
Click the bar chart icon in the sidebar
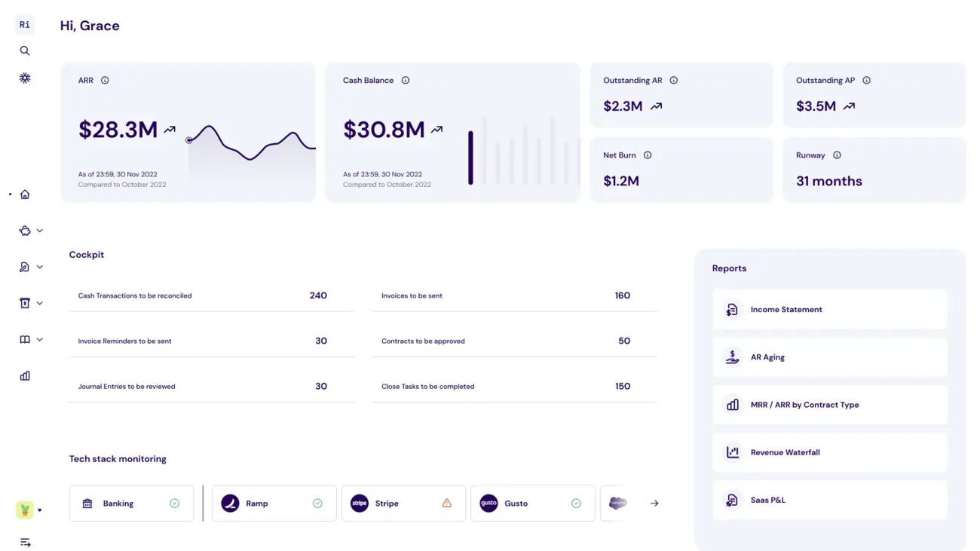point(25,375)
